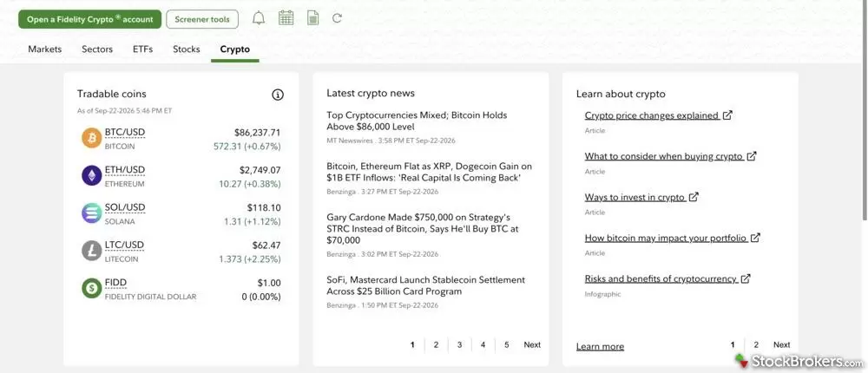Read Top Cryptocurrencies Mixed news headline

417,121
